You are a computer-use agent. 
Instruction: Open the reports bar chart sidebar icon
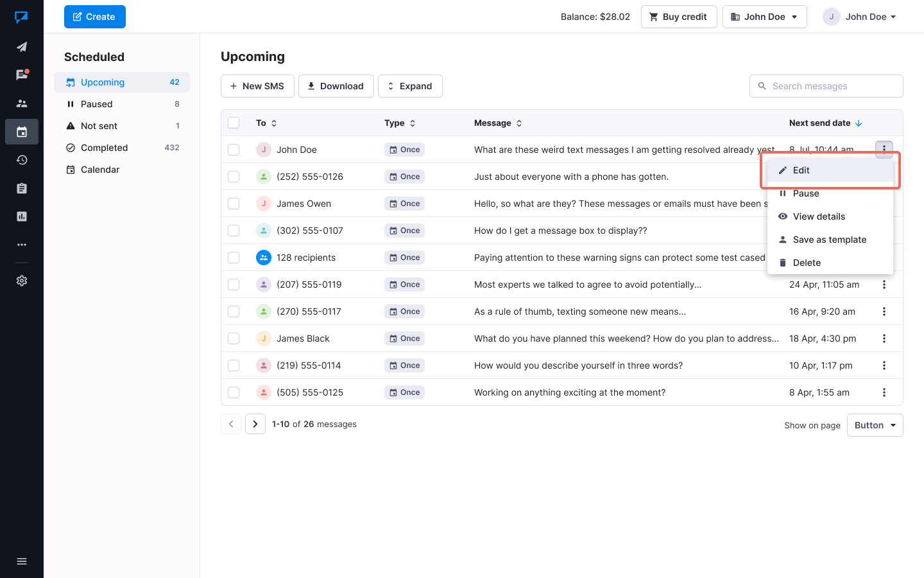22,216
